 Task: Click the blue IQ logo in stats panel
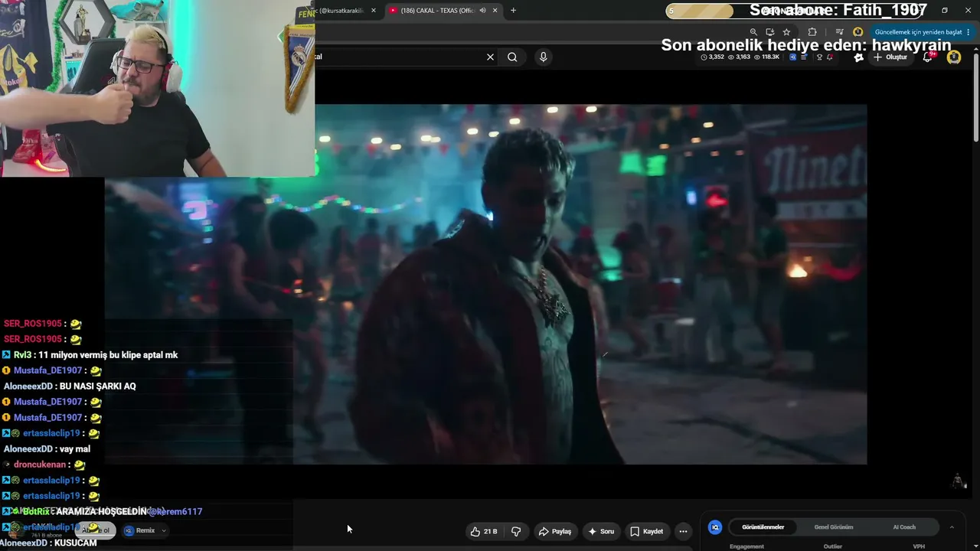pyautogui.click(x=715, y=527)
